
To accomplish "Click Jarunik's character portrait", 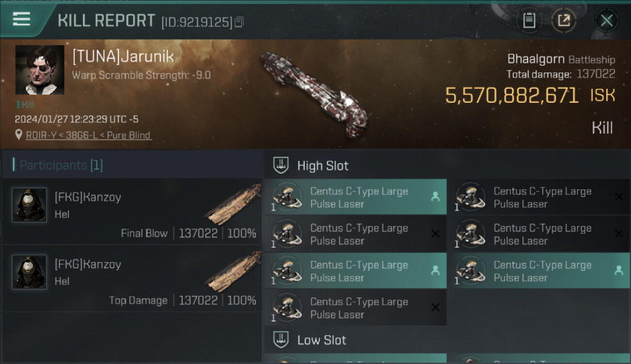I will click(40, 70).
